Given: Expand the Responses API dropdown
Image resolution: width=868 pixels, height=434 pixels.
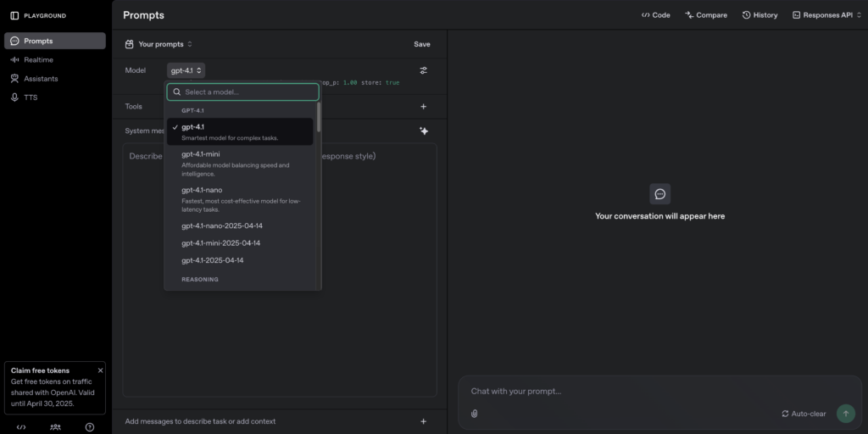Looking at the screenshot, I should [827, 15].
